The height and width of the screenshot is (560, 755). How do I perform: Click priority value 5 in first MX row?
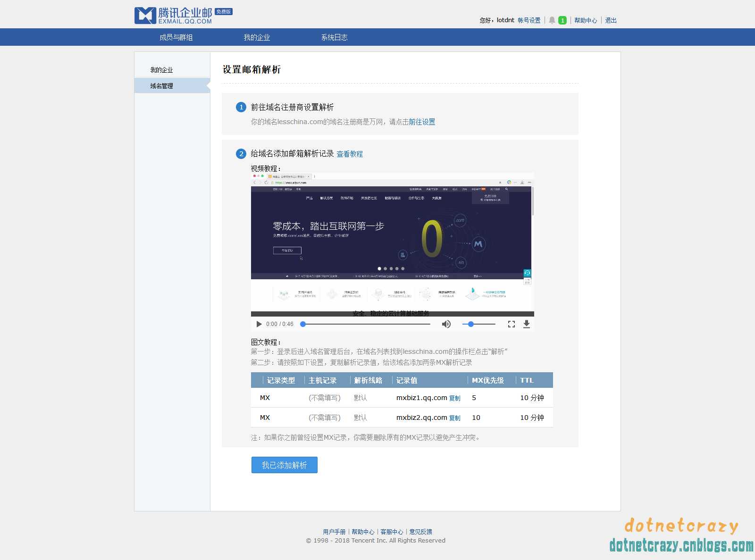(x=474, y=398)
